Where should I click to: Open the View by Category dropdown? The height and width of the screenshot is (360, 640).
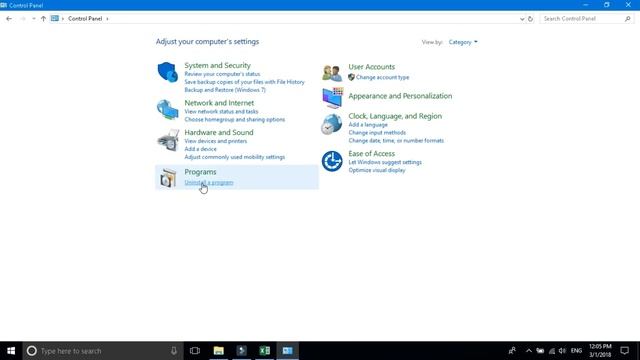(x=463, y=42)
